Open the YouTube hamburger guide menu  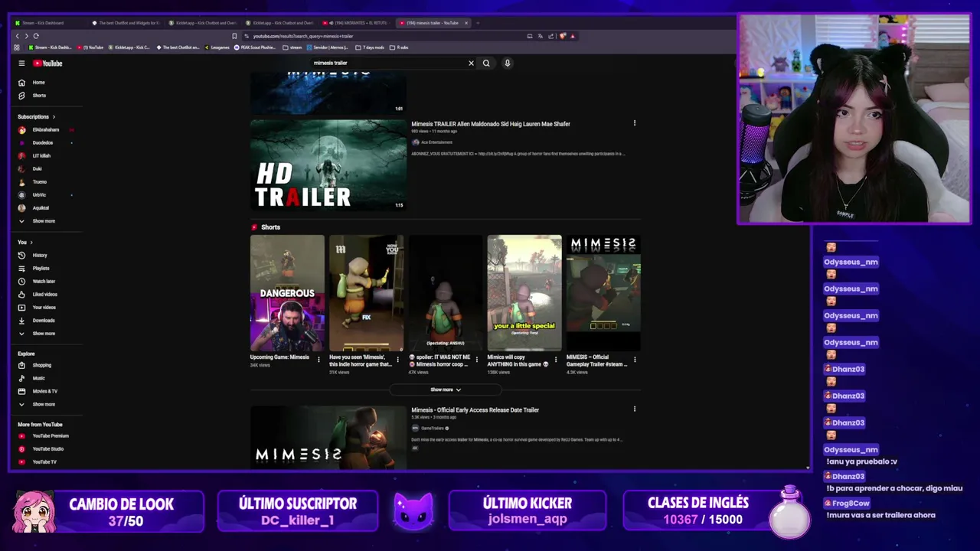coord(21,64)
